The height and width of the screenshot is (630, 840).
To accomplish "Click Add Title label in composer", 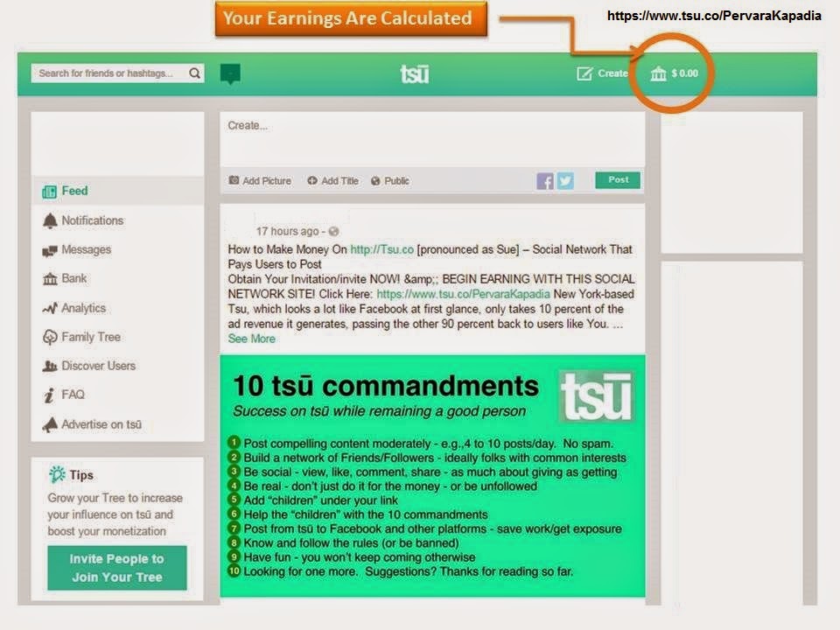I will point(339,181).
